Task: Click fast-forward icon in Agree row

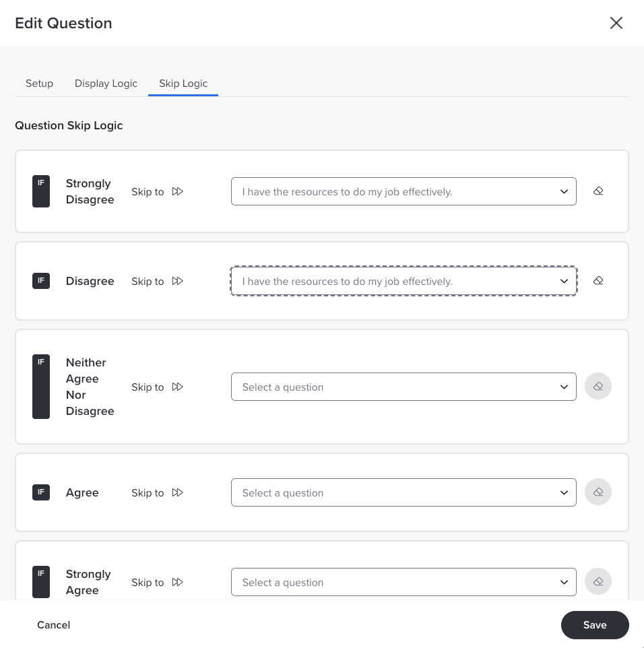Action: tap(177, 492)
